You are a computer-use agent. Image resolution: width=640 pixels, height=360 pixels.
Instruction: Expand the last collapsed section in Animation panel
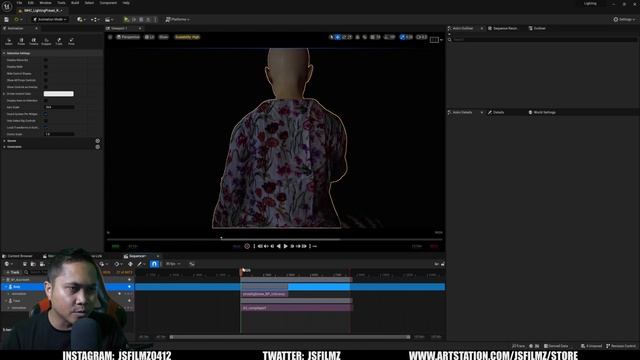pyautogui.click(x=4, y=147)
